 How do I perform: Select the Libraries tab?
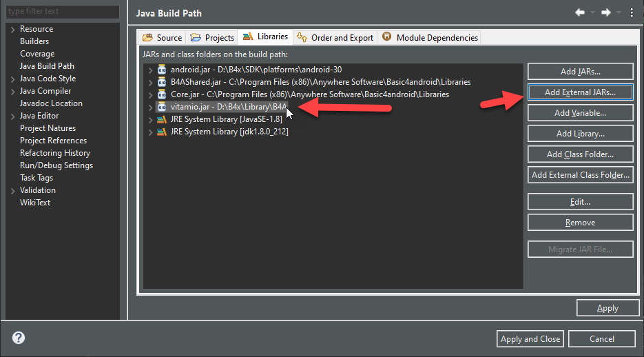265,37
